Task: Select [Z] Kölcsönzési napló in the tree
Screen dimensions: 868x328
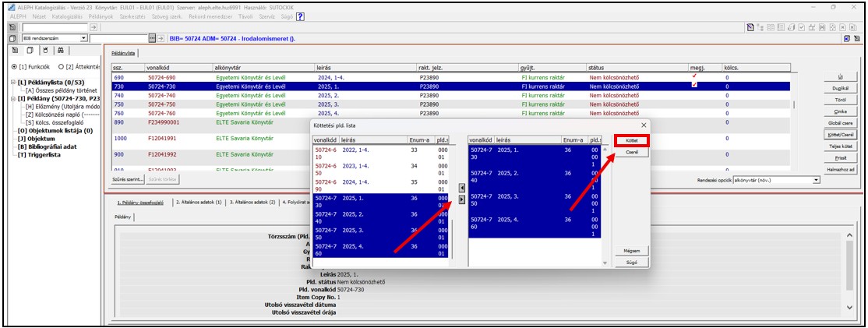Action: coord(62,115)
